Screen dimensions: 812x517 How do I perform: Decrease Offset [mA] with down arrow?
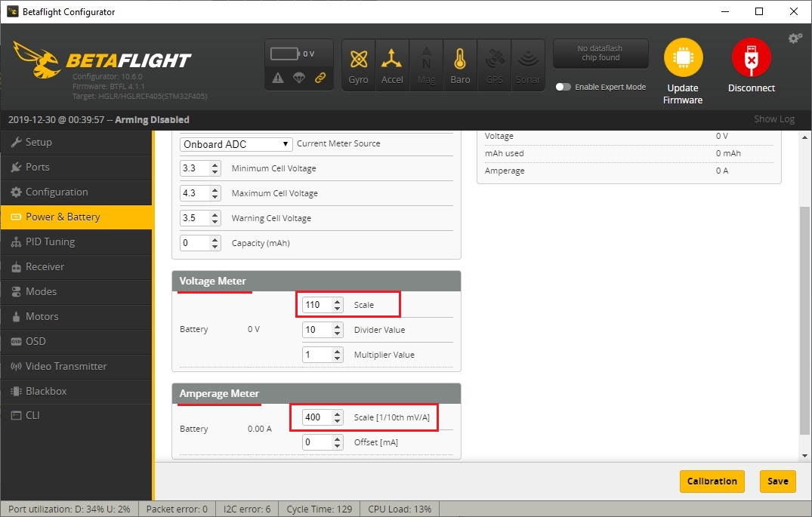pyautogui.click(x=338, y=446)
